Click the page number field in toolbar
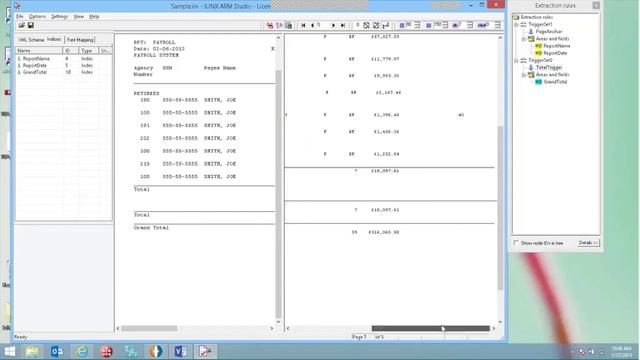640x360 pixels. point(322,25)
